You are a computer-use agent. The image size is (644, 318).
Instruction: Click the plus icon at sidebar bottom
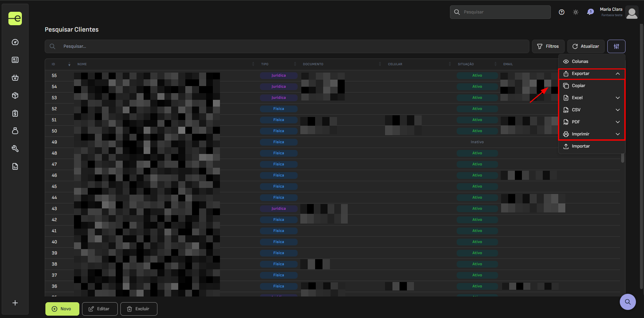15,303
